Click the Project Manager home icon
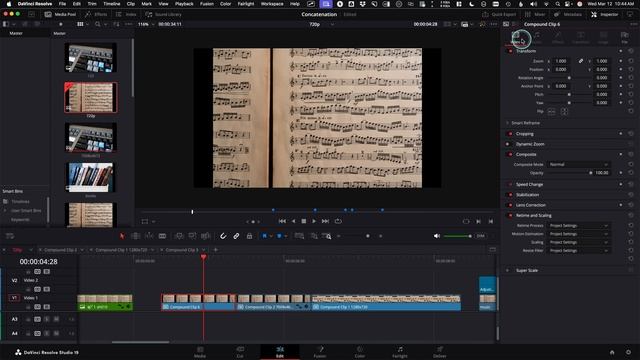The height and width of the screenshot is (360, 640). coord(612,352)
